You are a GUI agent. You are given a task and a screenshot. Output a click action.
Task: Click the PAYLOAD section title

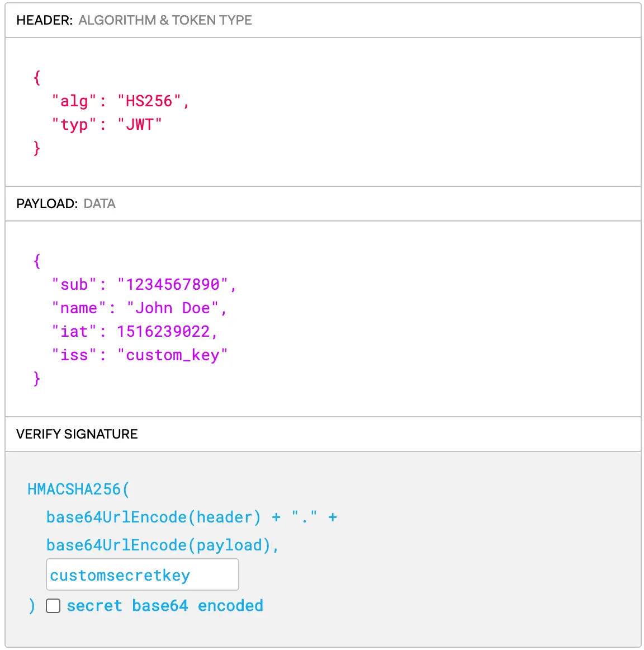tap(47, 204)
